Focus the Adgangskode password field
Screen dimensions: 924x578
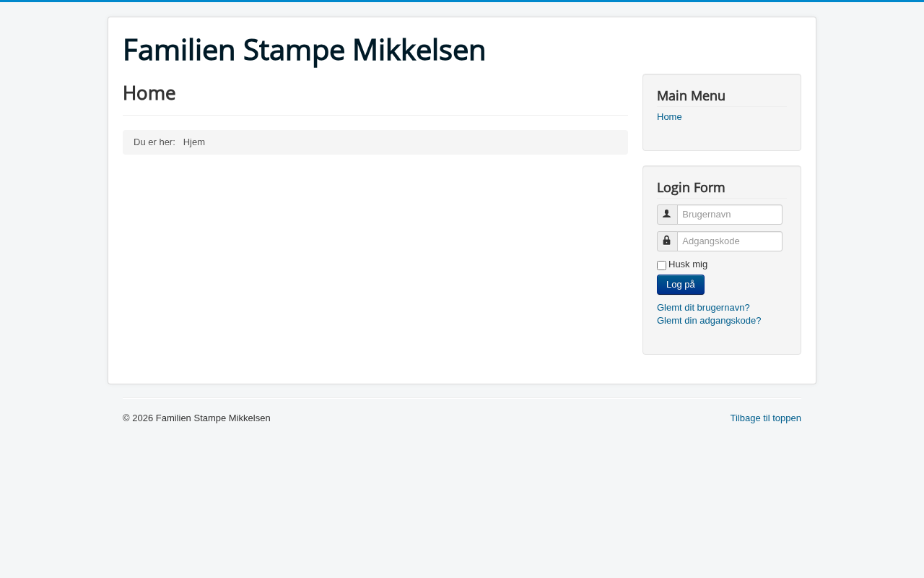(729, 241)
